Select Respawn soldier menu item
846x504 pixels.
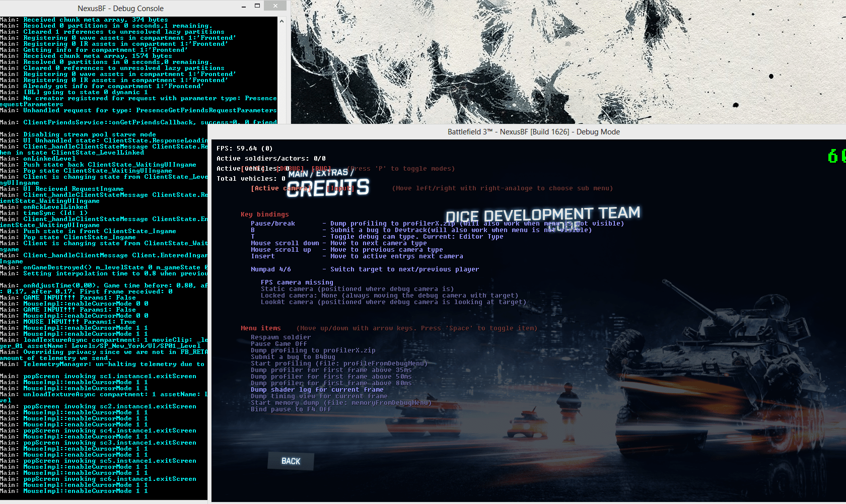click(280, 337)
